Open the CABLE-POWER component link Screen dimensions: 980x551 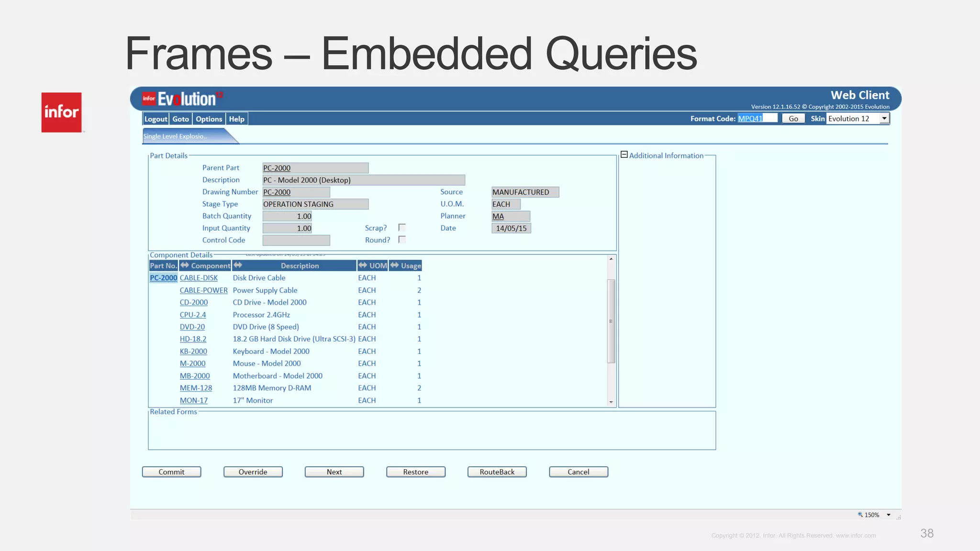(203, 290)
